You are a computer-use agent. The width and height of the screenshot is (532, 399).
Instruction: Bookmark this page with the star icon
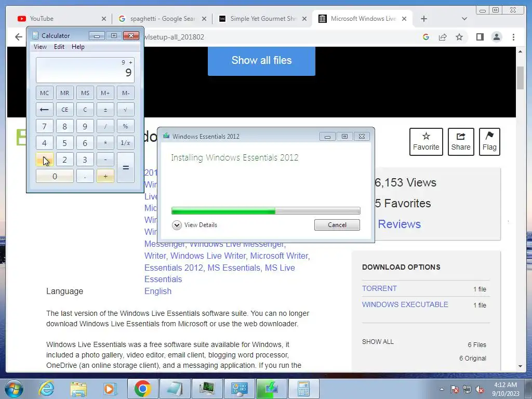pyautogui.click(x=459, y=37)
